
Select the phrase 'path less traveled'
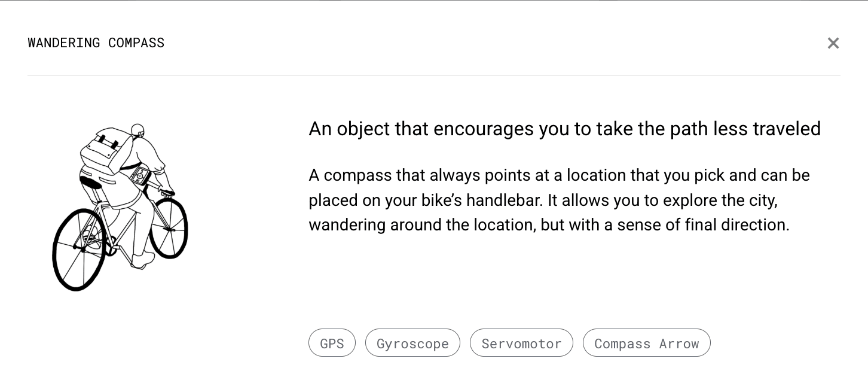[x=747, y=129]
